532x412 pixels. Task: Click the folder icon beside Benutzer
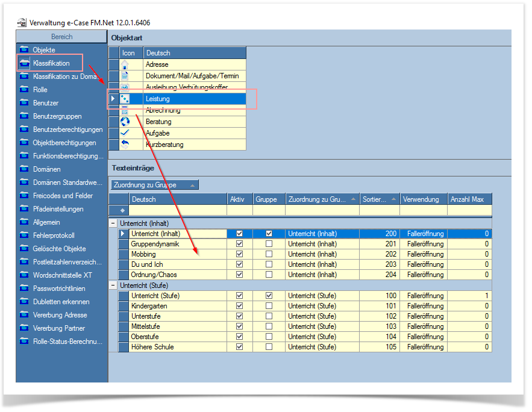tap(24, 103)
